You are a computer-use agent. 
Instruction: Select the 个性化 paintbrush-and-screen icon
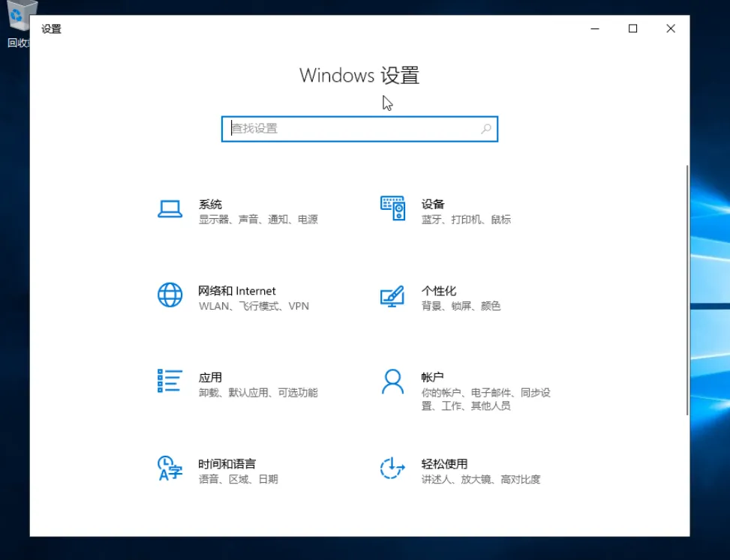click(x=392, y=296)
